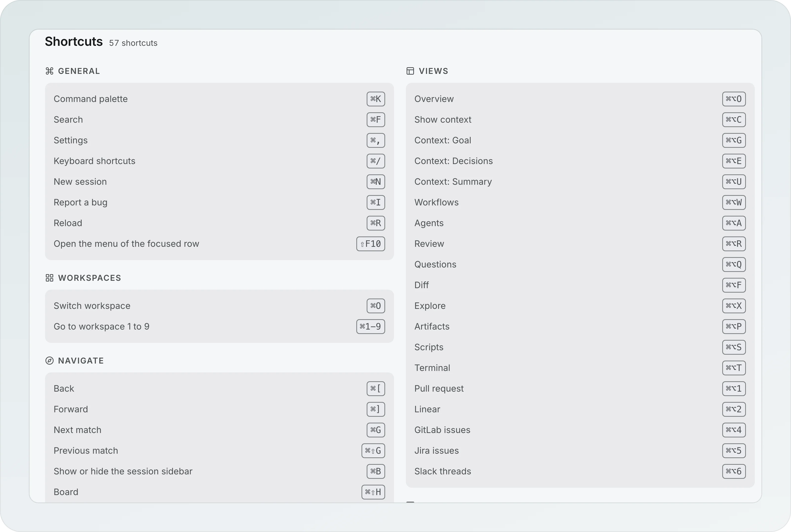
Task: Click the General section command icon
Action: coord(50,71)
